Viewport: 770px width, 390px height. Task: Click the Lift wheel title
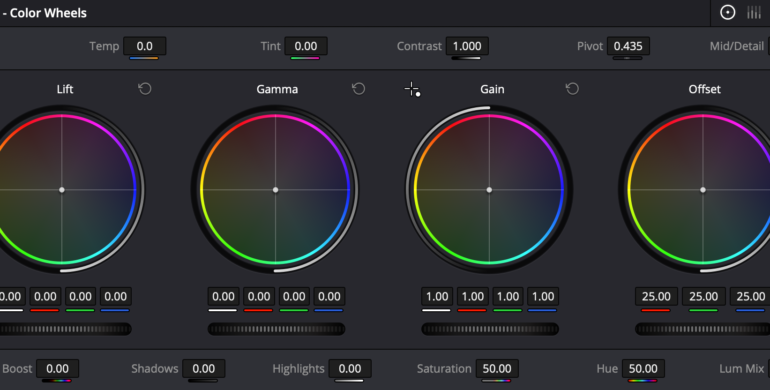pyautogui.click(x=65, y=89)
